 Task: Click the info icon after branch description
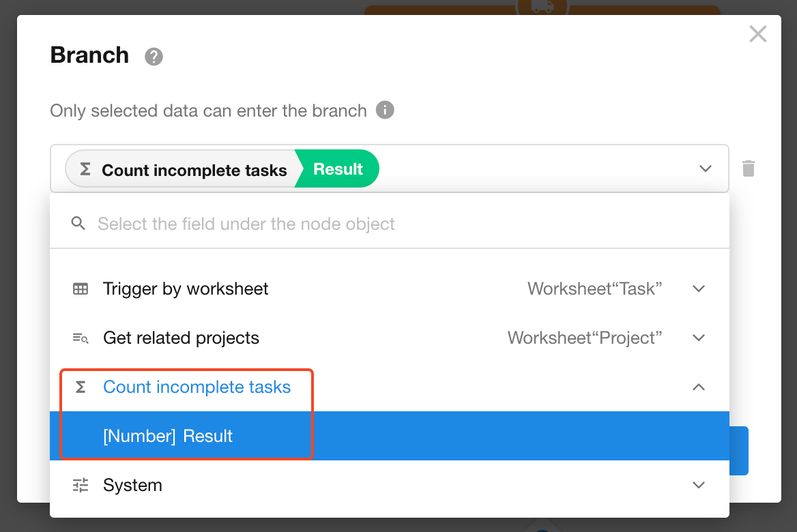tap(385, 110)
